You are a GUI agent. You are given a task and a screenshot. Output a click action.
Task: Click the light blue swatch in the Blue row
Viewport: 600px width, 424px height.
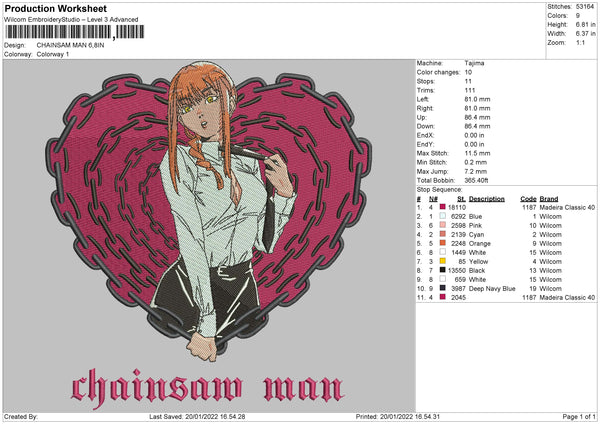pyautogui.click(x=443, y=216)
